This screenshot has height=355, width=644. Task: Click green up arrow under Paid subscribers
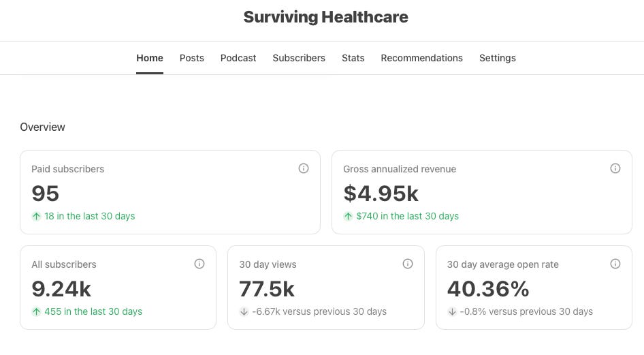point(36,216)
